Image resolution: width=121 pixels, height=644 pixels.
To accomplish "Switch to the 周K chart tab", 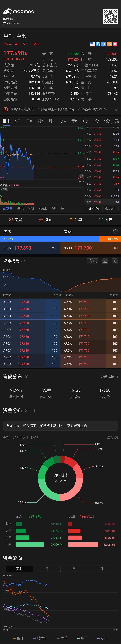I will 41,121.
